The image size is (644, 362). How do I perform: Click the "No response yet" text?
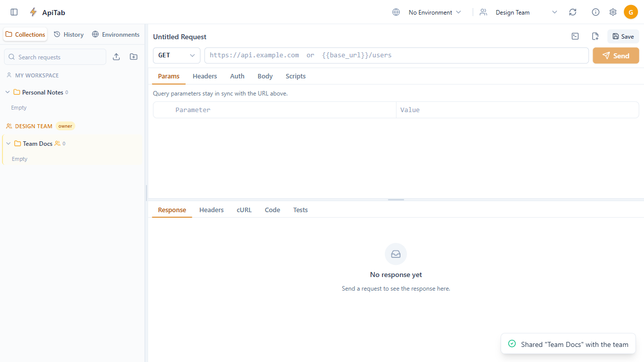coord(396,275)
